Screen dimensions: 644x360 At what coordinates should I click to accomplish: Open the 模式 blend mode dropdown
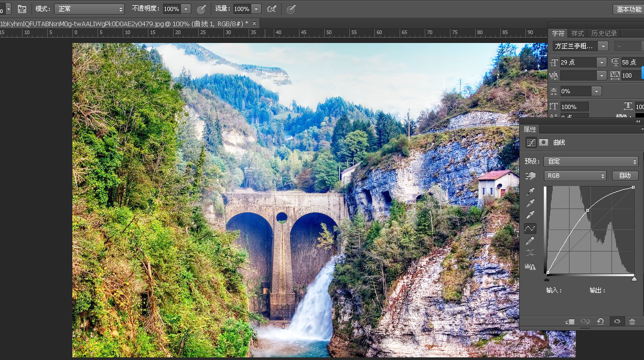[x=90, y=9]
